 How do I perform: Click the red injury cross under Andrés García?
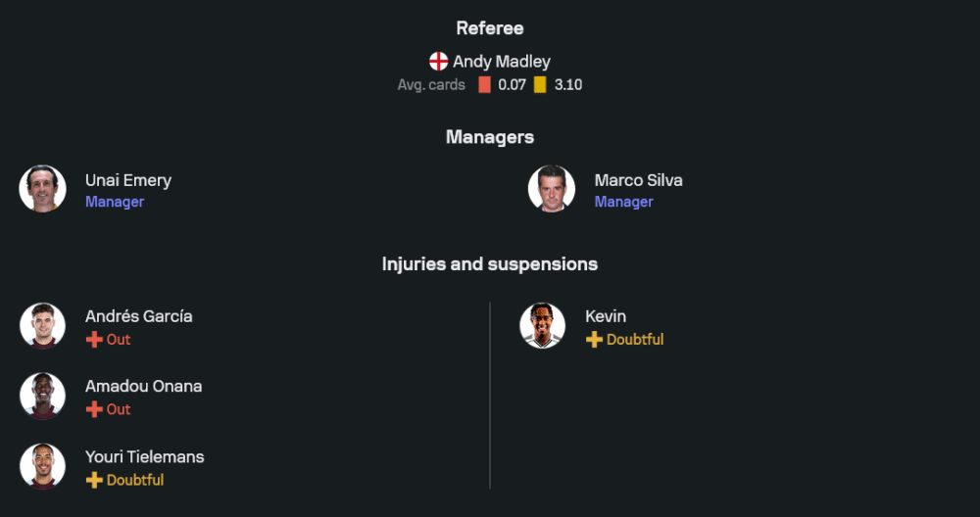94,340
